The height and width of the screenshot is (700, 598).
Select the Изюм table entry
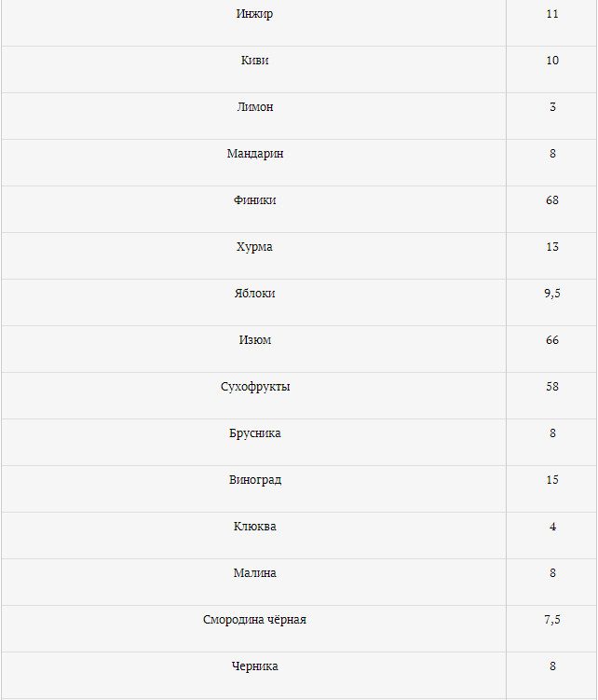(x=254, y=340)
